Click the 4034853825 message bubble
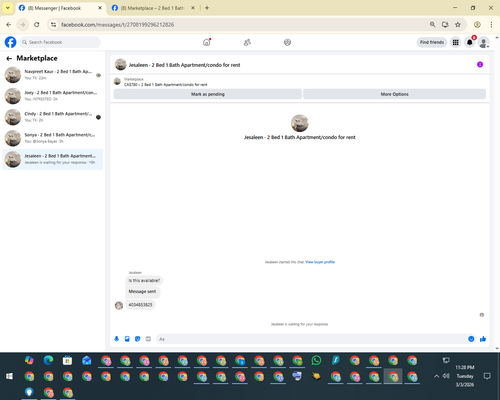 (x=140, y=305)
